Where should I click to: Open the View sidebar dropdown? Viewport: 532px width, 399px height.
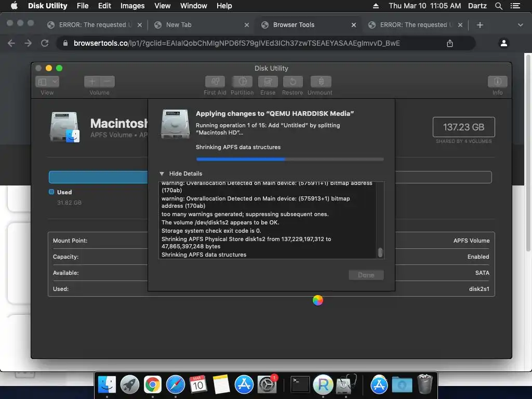tap(47, 82)
